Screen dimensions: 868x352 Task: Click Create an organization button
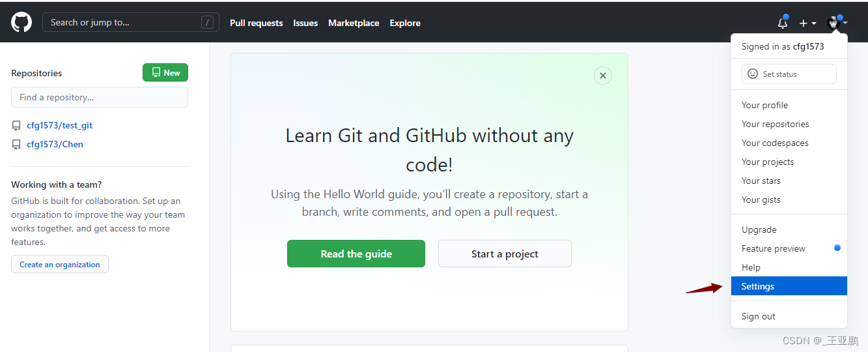(x=60, y=264)
